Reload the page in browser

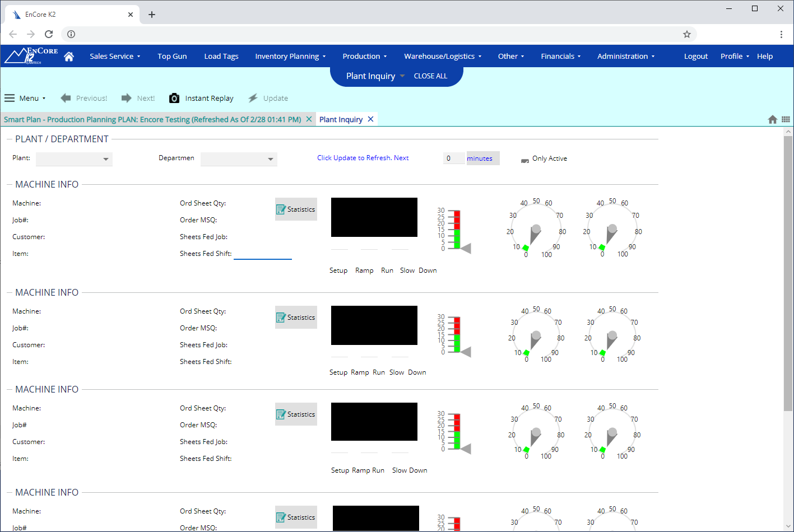(x=49, y=34)
